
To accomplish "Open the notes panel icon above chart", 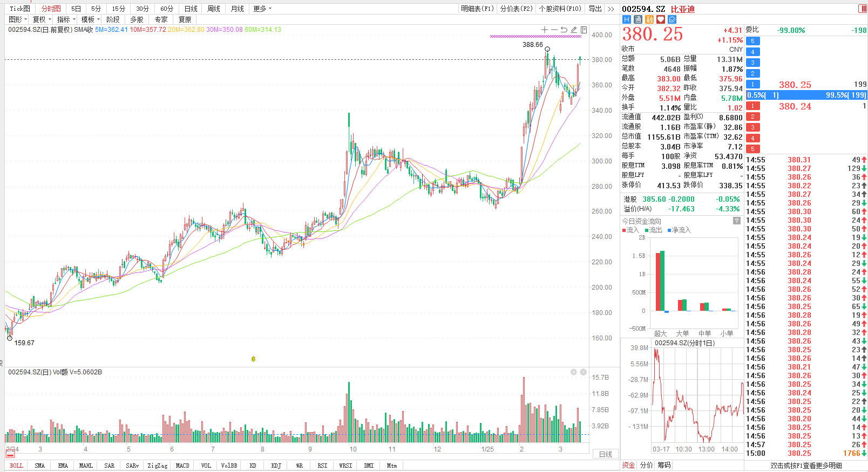I will 584,30.
